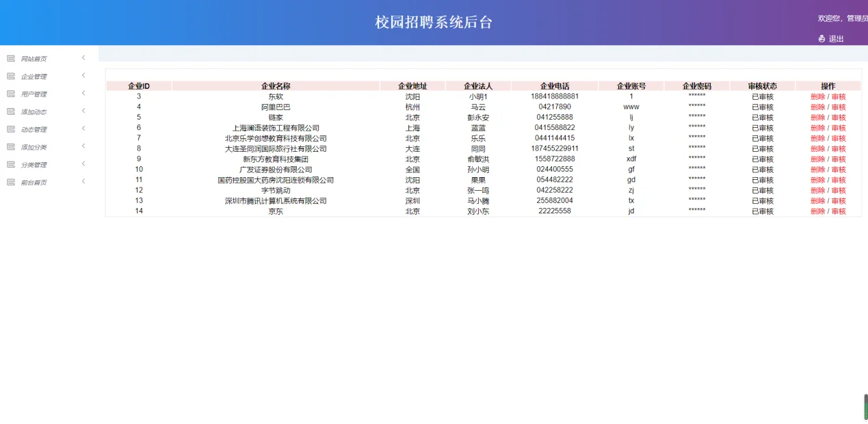Expand the 企业管理 menu chevron

pyautogui.click(x=83, y=76)
